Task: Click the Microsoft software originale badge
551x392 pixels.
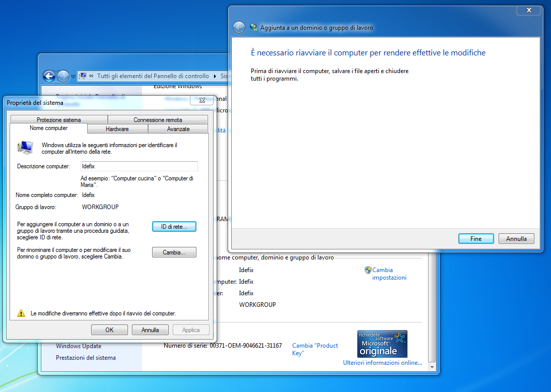Action: (x=382, y=344)
